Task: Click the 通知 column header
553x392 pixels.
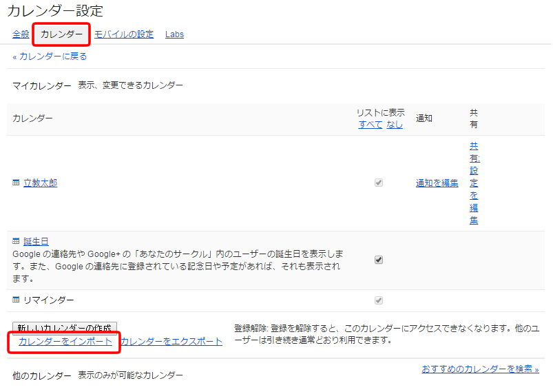Action: pyautogui.click(x=424, y=118)
